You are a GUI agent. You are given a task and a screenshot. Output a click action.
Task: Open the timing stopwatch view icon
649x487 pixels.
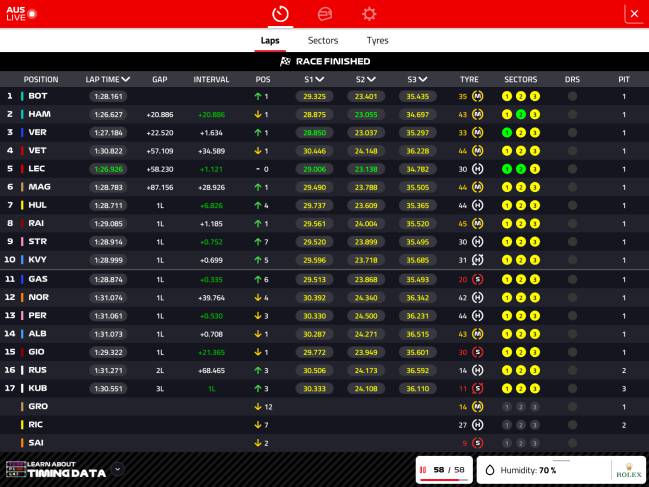(x=280, y=14)
